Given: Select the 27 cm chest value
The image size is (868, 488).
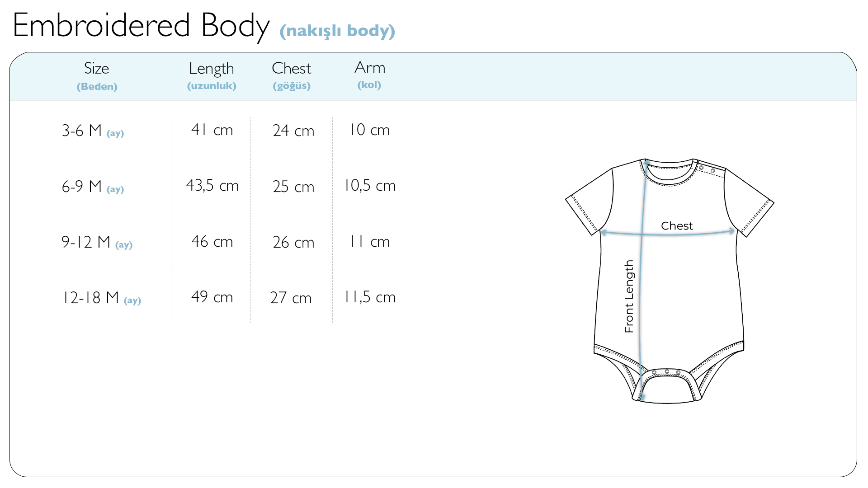Looking at the screenshot, I should [x=291, y=298].
